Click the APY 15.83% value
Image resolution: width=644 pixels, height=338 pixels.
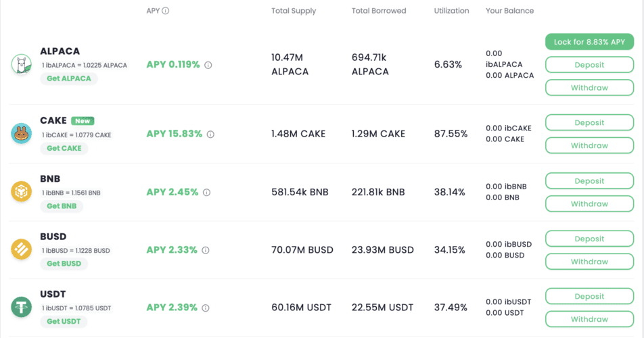174,134
